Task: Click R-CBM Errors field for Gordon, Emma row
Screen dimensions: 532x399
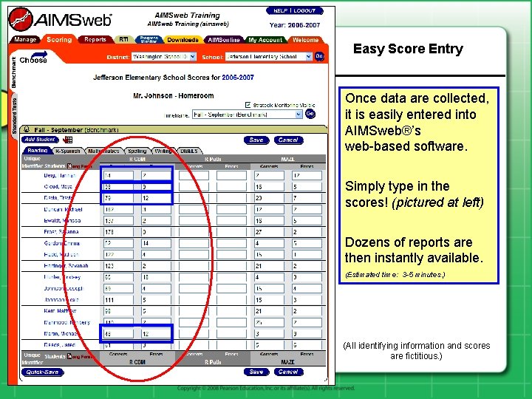Action: [x=156, y=243]
